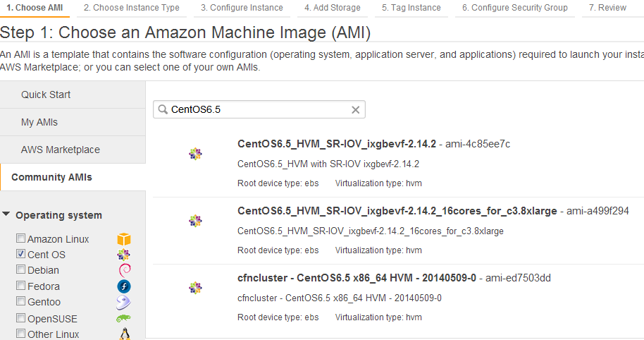
Task: Click the Cent OS filter logo icon
Action: [123, 255]
